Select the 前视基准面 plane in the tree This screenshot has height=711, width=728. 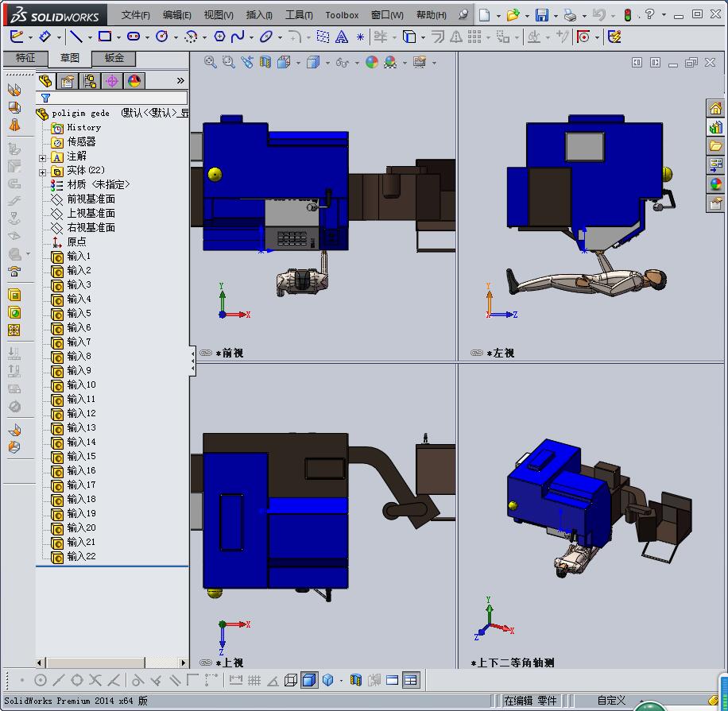click(x=83, y=199)
